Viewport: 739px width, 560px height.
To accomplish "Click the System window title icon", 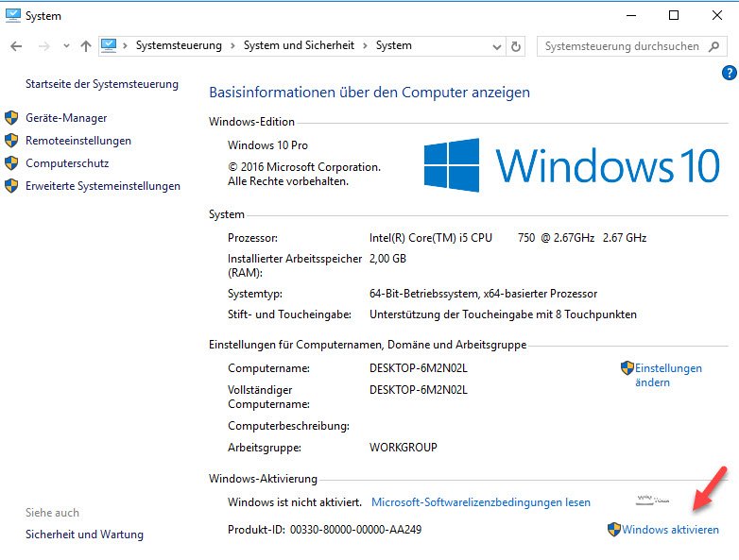I will pyautogui.click(x=12, y=15).
